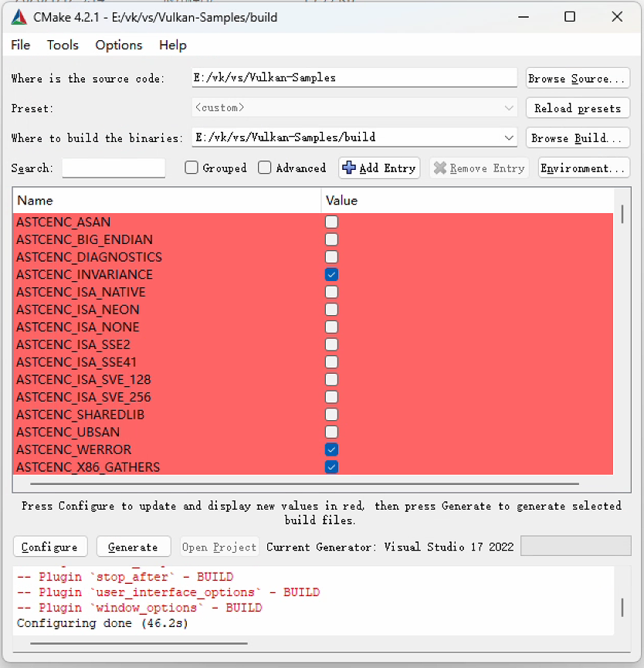644x668 pixels.
Task: Click the output log horizontal scrollbar
Action: click(x=139, y=643)
